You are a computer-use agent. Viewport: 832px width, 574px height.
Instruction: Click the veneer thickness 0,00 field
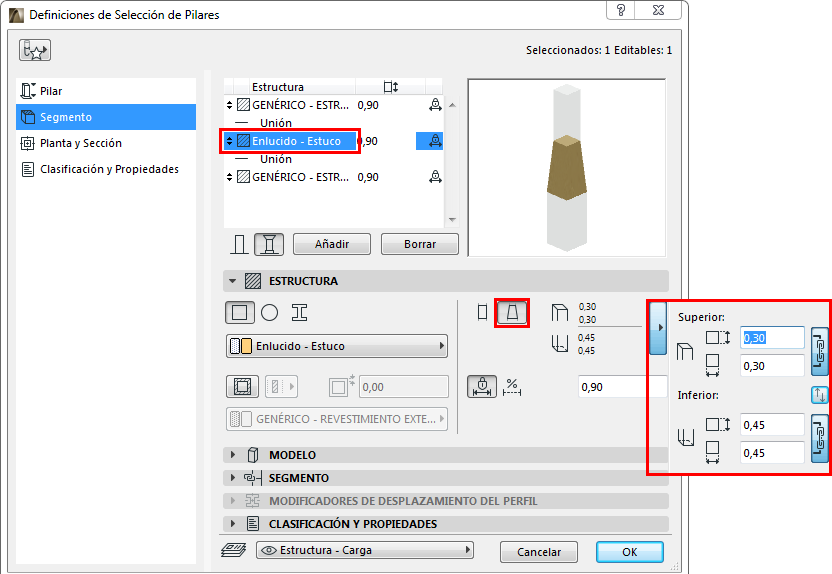pos(403,387)
